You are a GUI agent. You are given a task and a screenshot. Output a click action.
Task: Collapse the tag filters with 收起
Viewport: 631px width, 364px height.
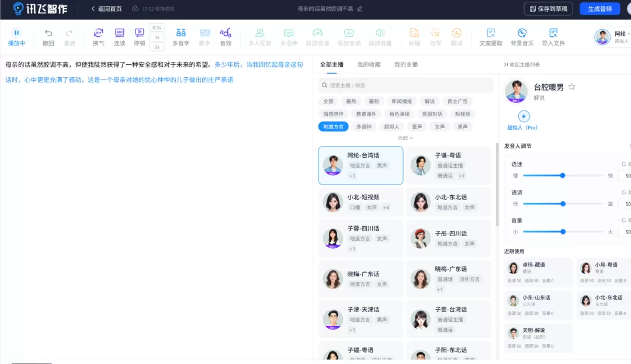tap(405, 138)
